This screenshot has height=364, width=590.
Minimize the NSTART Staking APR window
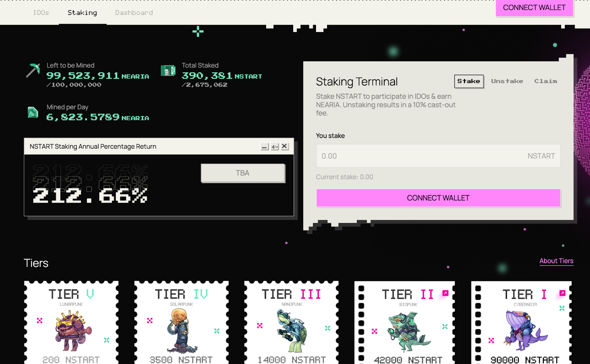click(x=264, y=147)
